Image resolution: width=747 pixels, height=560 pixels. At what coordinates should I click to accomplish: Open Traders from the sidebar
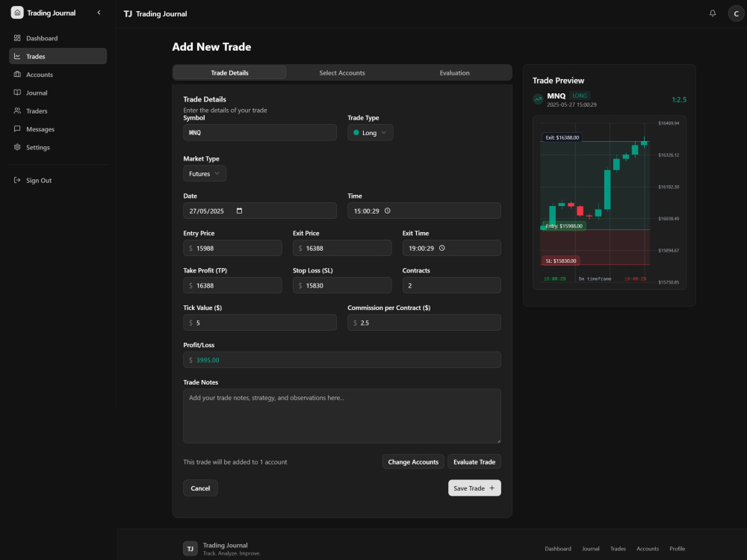(58, 111)
